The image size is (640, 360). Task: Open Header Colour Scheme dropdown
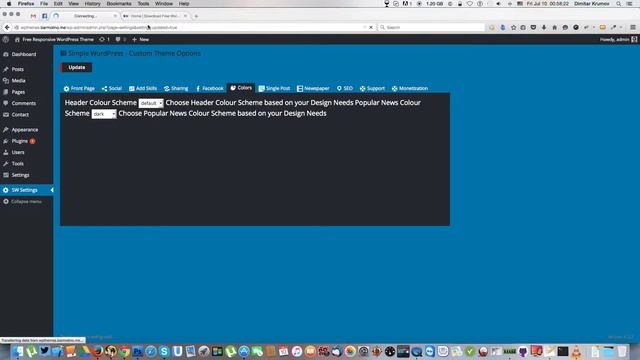(x=151, y=103)
